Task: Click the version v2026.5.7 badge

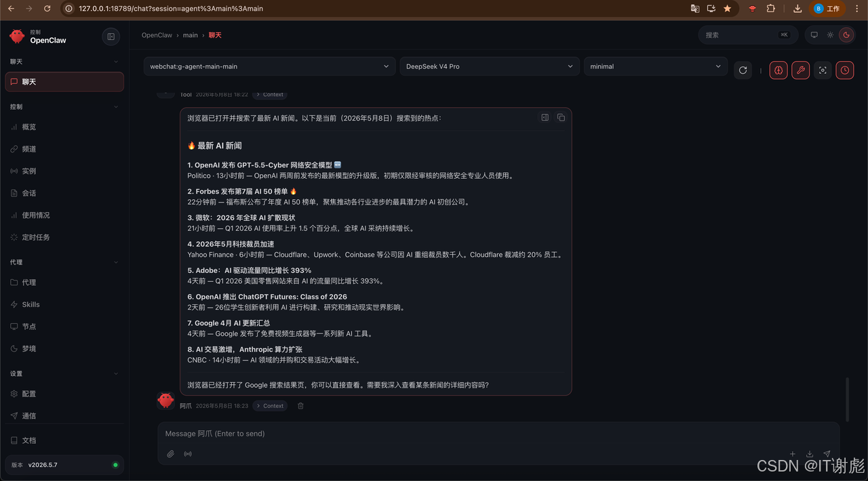Action: click(64, 465)
